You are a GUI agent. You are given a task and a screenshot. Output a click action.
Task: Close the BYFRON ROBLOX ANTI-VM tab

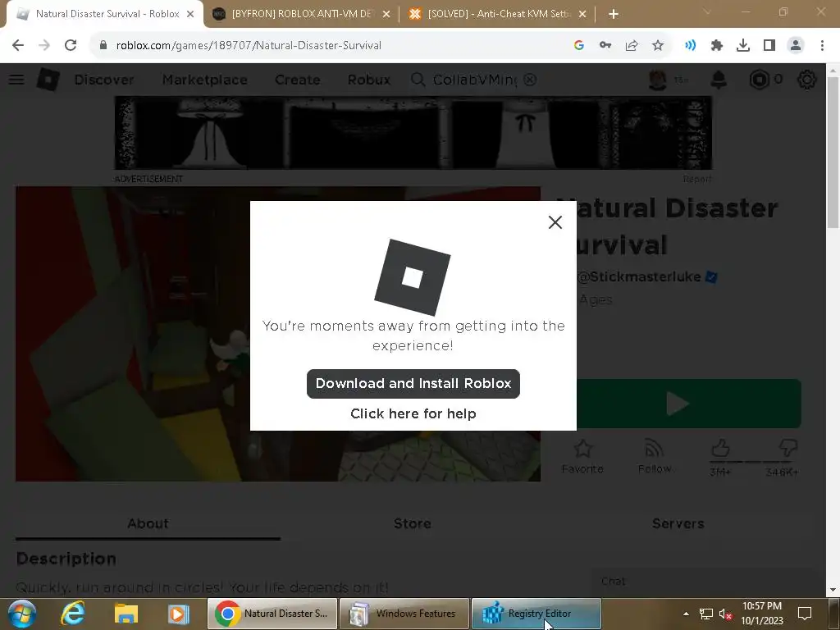tap(386, 14)
